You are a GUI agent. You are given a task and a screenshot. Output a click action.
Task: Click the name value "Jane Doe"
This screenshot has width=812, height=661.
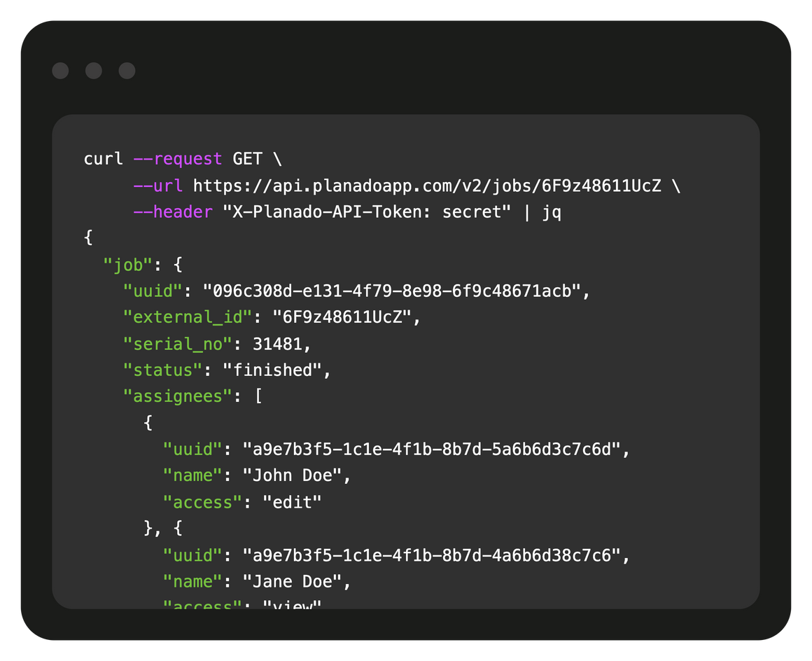292,582
